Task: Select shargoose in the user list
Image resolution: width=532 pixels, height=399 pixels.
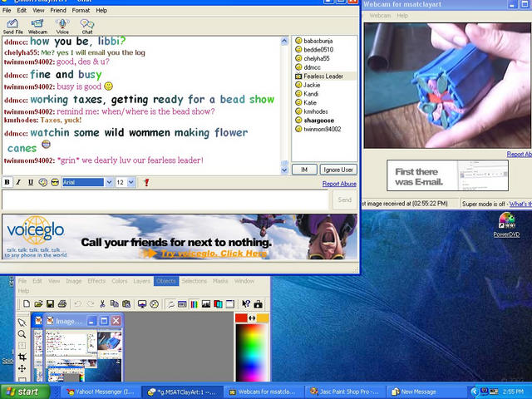Action: pos(319,121)
